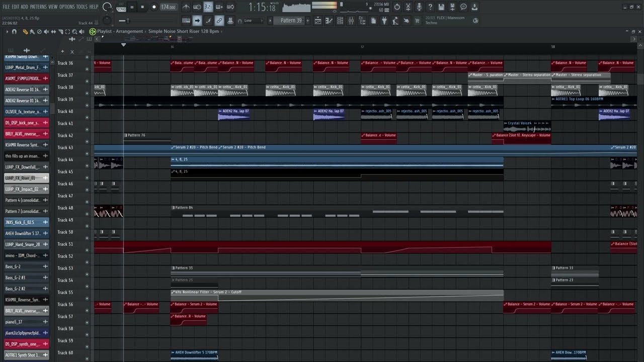This screenshot has height=362, width=644.
Task: Open the content library shopping cart icon
Action: click(417, 21)
